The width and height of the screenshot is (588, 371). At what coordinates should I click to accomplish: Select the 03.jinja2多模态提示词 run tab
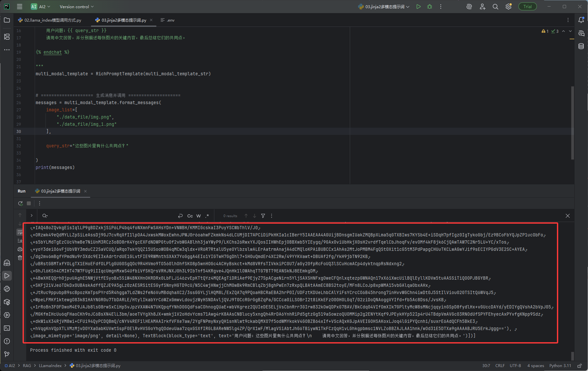pyautogui.click(x=58, y=191)
